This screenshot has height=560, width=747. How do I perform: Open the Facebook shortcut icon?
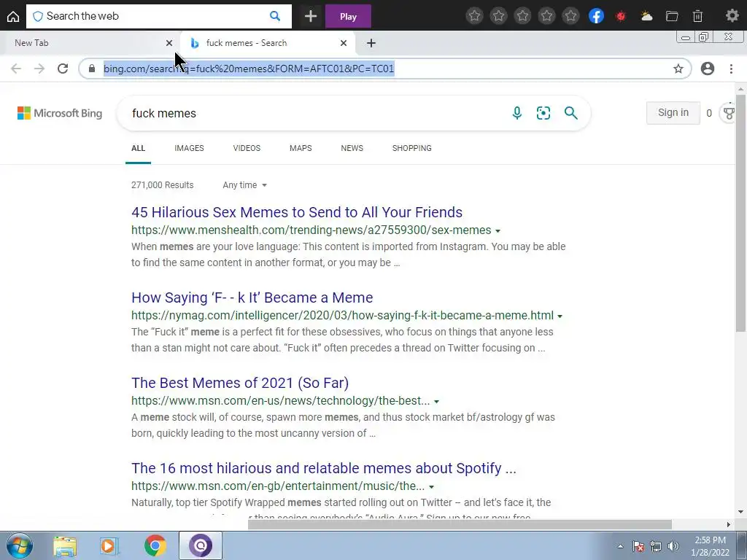pyautogui.click(x=596, y=16)
